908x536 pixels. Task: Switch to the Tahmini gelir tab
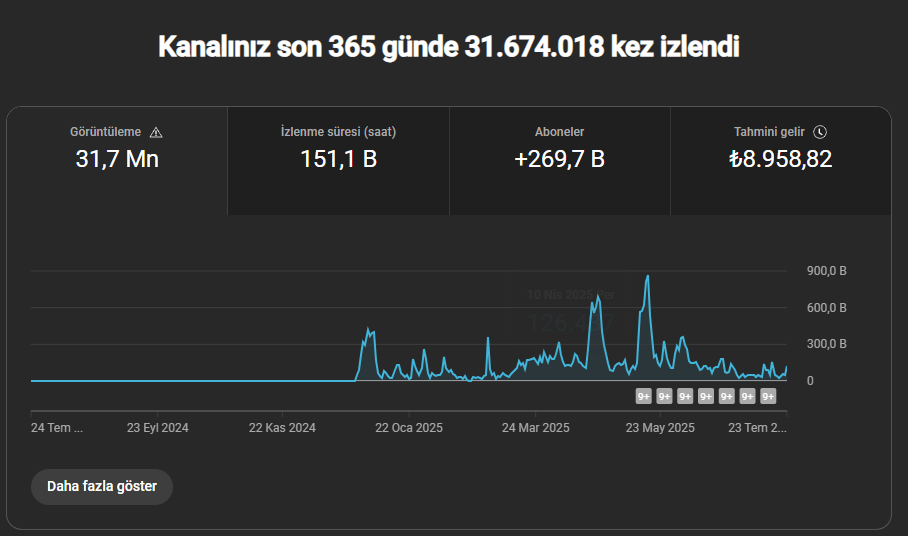pos(781,161)
